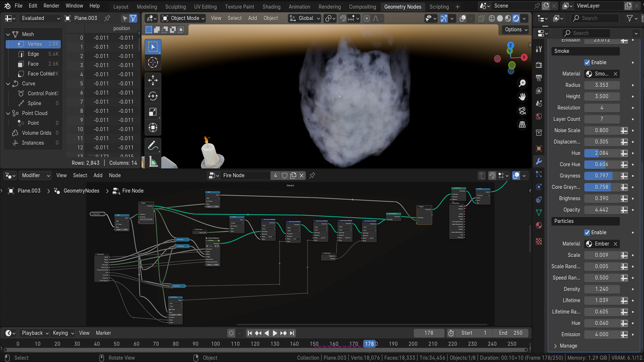Open the Tool properties tab
The height and width of the screenshot is (362, 644).
click(539, 49)
